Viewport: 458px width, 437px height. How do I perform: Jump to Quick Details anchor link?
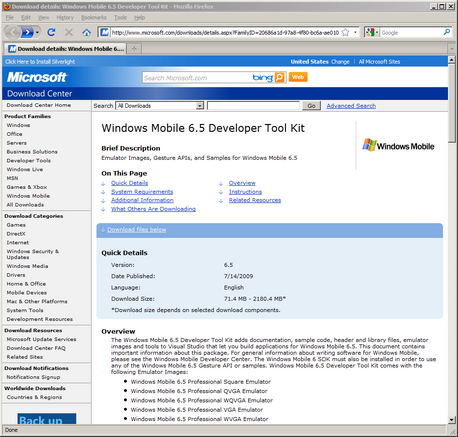(x=129, y=183)
